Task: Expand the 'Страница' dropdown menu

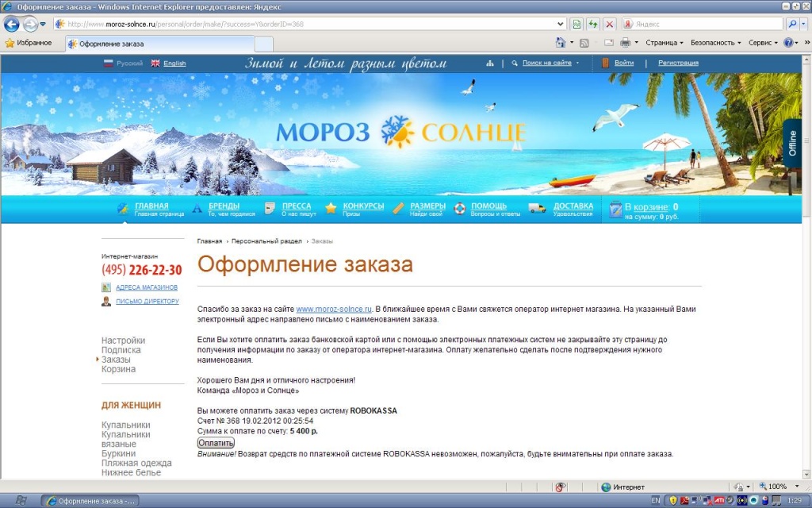Action: pos(665,43)
